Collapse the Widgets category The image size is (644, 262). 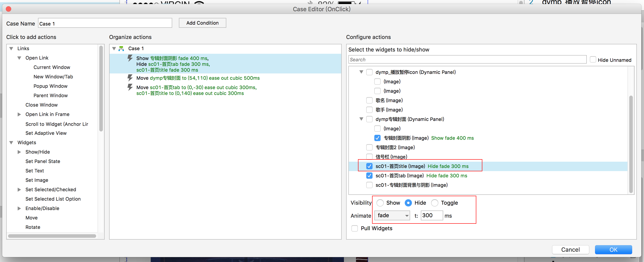pyautogui.click(x=11, y=143)
